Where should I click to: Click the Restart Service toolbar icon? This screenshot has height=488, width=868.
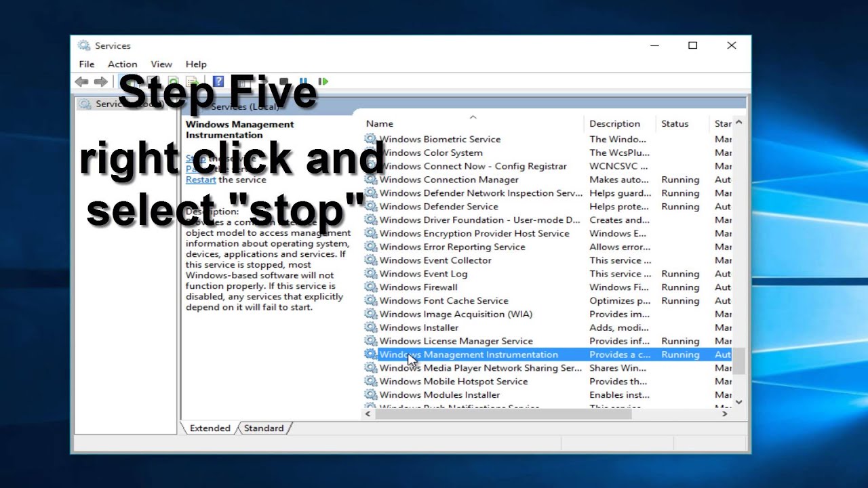[323, 81]
